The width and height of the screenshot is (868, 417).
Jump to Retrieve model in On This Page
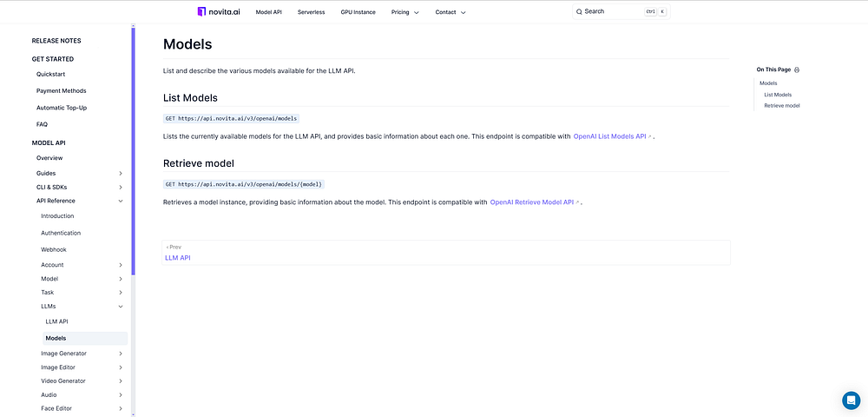click(782, 106)
